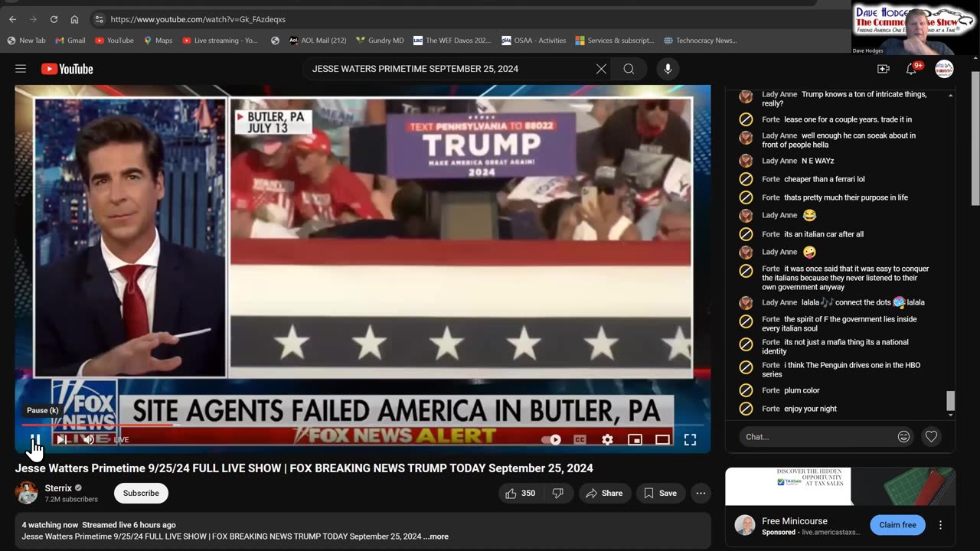Expand description with ...more
Viewport: 980px width, 551px height.
[x=436, y=536]
